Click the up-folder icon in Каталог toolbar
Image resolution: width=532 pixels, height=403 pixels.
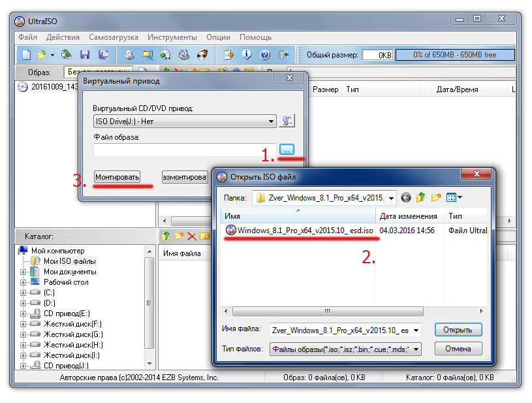pos(166,236)
